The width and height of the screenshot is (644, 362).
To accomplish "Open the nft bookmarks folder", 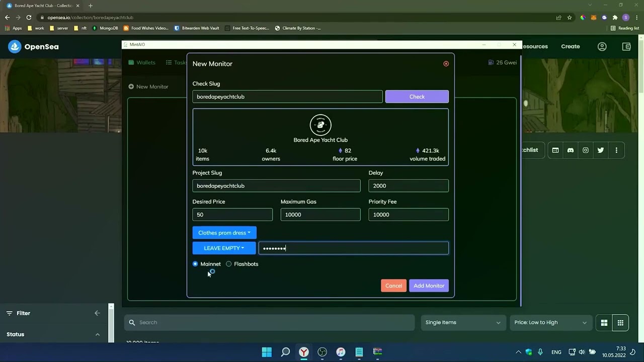I will point(80,28).
